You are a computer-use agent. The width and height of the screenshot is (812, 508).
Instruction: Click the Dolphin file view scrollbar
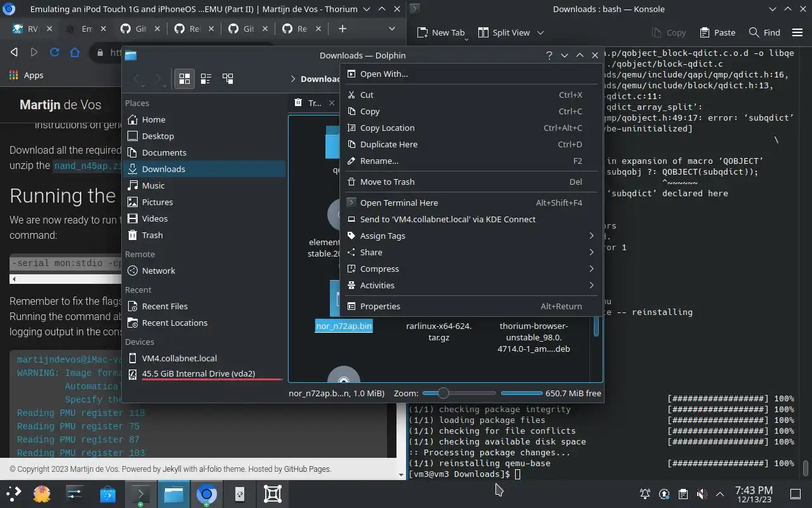click(596, 326)
